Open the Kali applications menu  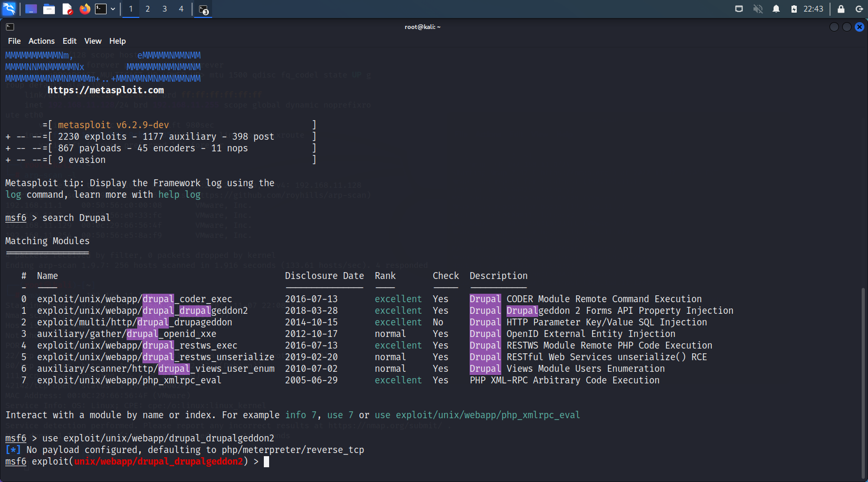coord(9,9)
